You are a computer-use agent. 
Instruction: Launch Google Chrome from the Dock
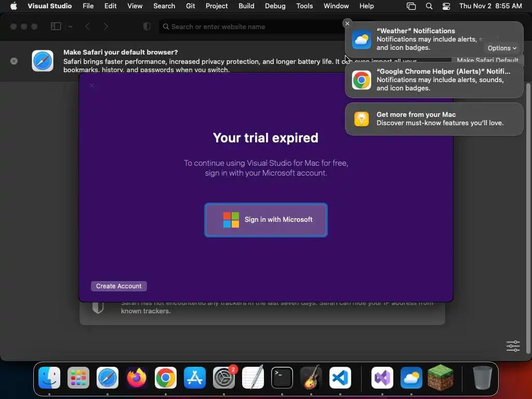(x=166, y=377)
